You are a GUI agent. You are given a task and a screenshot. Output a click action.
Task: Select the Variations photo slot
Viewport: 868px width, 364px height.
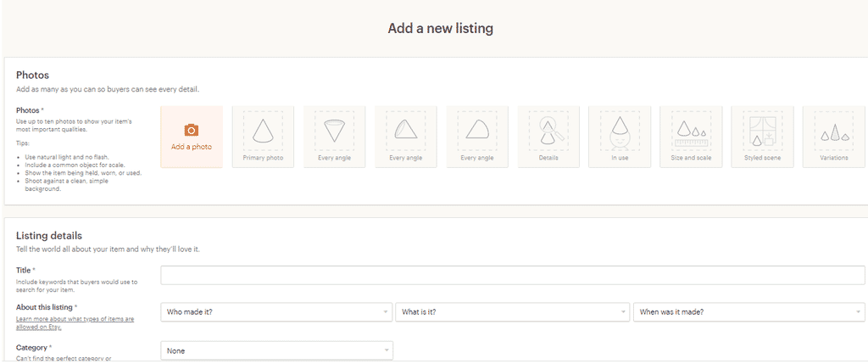(834, 137)
